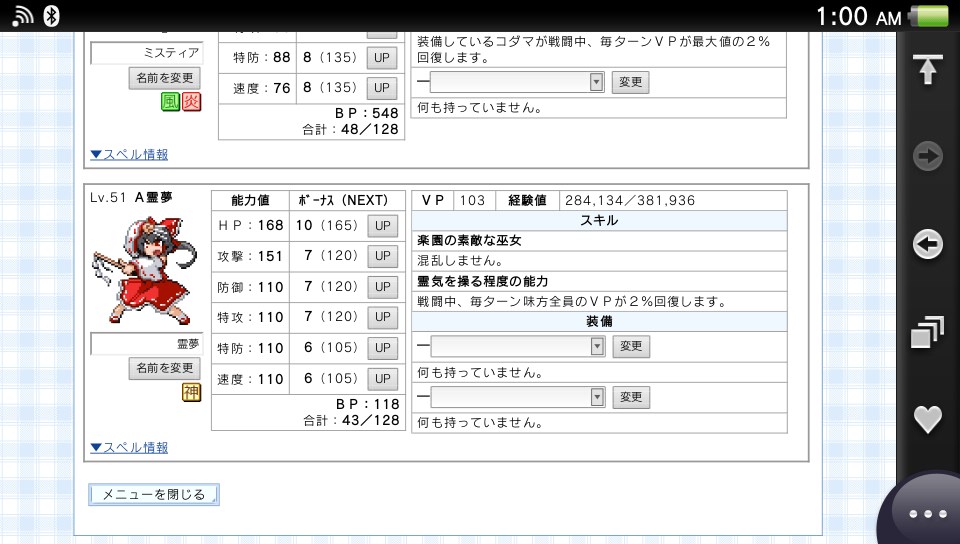Open 霊夢's second equipment dropdown
Image resolution: width=960 pixels, height=544 pixels.
518,397
